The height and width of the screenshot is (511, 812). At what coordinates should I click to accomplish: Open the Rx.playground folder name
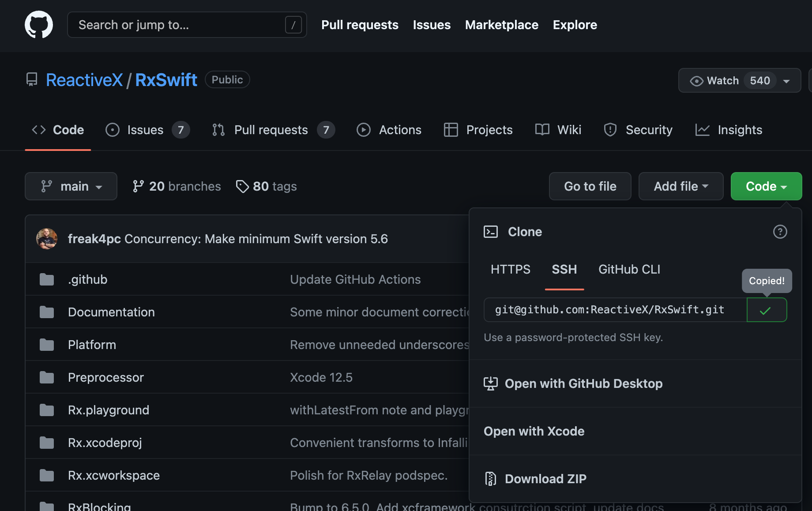pyautogui.click(x=109, y=410)
